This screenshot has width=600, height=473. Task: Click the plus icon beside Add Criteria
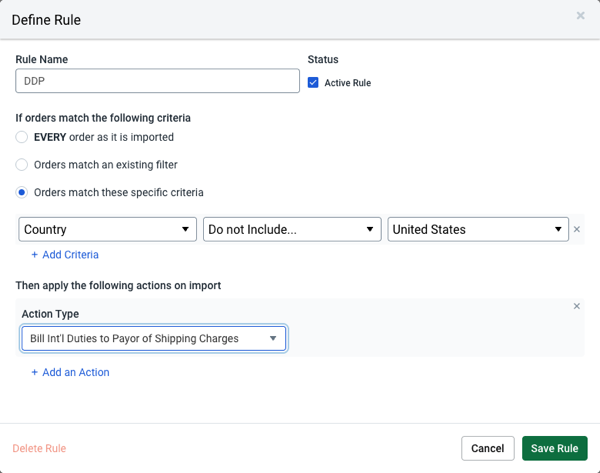coord(35,255)
